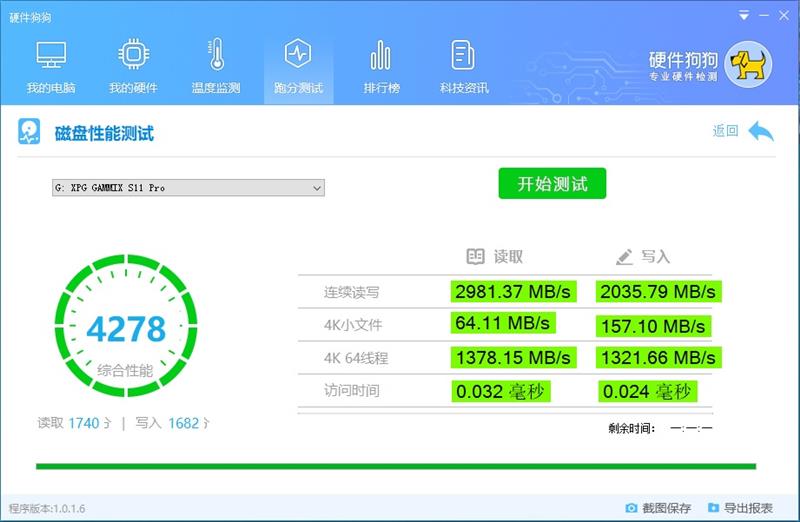Switch to 科技资讯 tab label
Viewport: 800px width, 522px height.
click(x=464, y=88)
